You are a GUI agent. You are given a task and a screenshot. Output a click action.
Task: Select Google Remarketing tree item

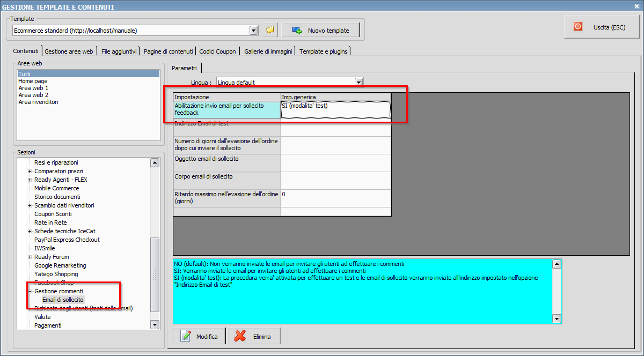(60, 265)
